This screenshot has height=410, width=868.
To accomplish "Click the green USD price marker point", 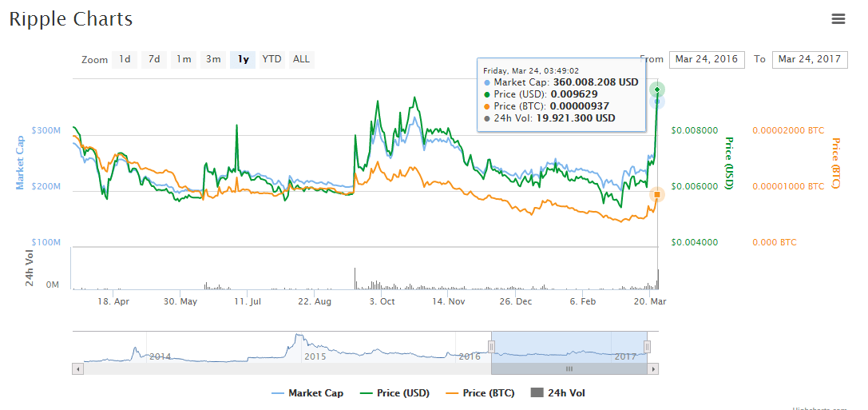I will (x=657, y=89).
